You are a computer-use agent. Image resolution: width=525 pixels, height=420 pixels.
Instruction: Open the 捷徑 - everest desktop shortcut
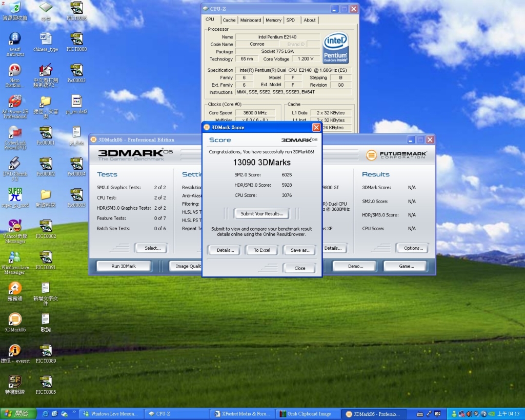pyautogui.click(x=15, y=353)
